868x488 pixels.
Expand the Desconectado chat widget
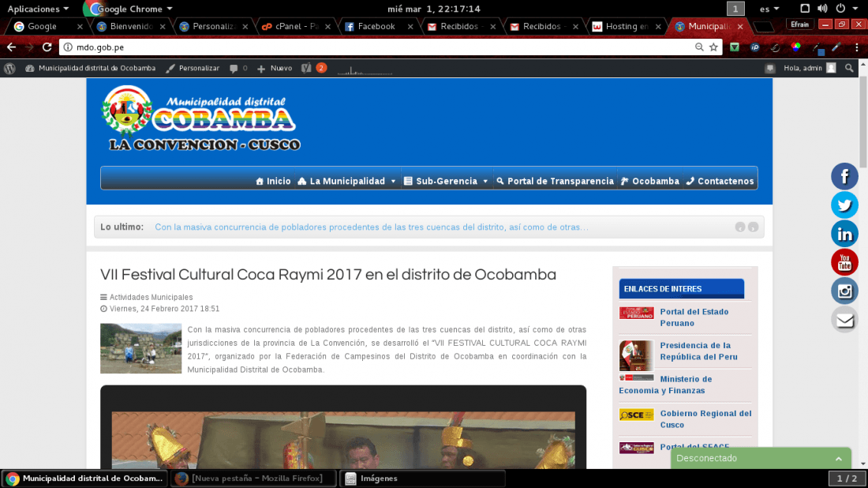(761, 458)
